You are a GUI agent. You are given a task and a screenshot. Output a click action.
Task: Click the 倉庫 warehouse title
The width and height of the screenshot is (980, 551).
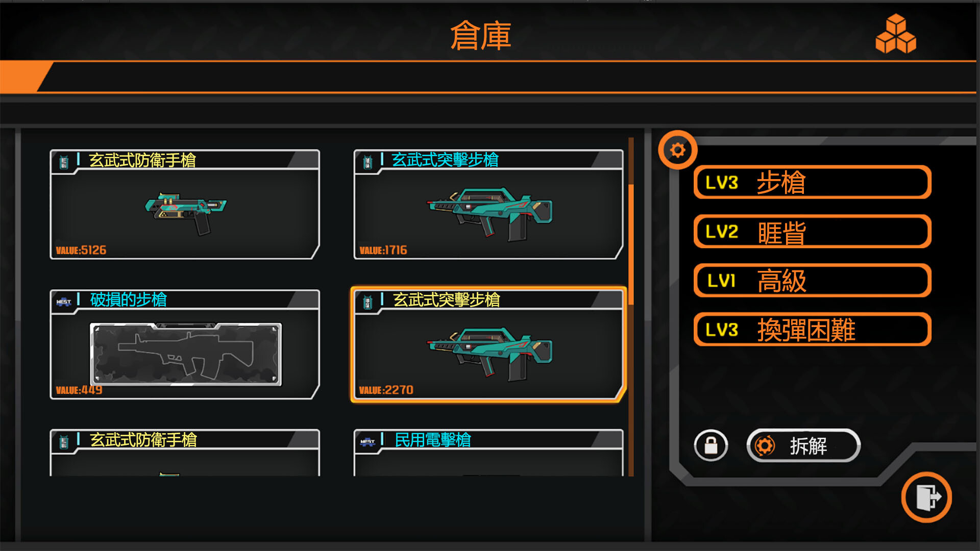click(x=480, y=36)
